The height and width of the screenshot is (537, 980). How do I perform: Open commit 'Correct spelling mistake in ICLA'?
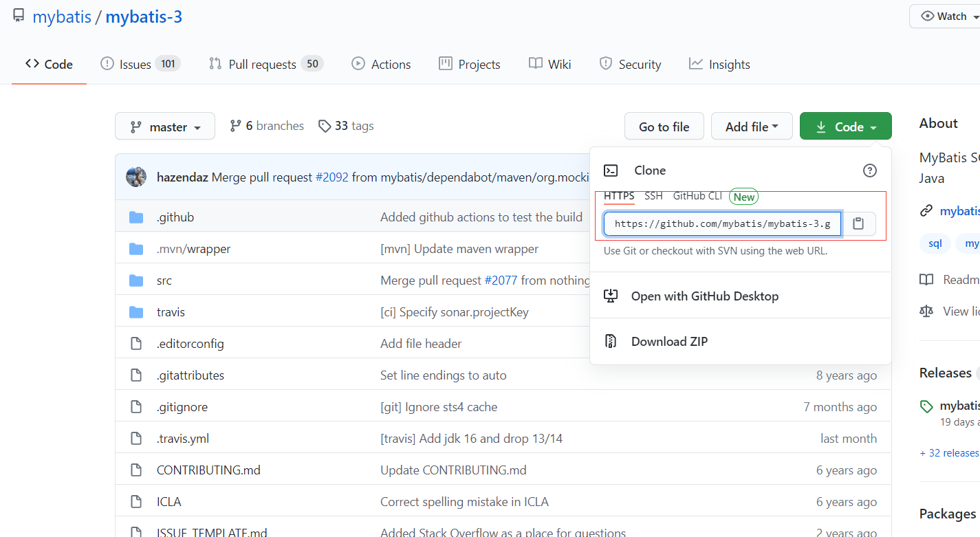(x=464, y=502)
